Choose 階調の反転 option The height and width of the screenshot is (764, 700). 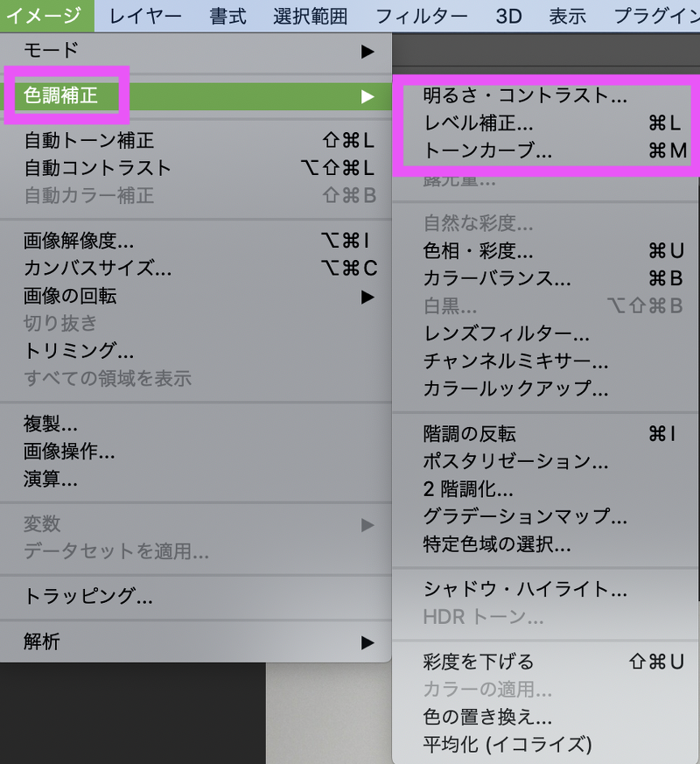coord(470,433)
